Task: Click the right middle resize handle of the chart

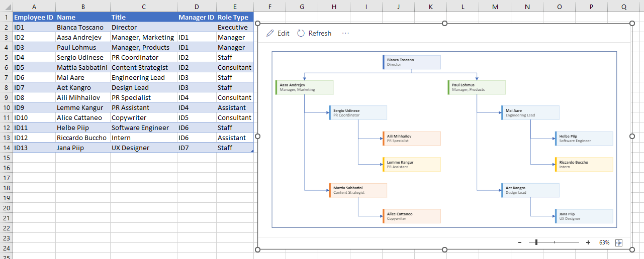Action: click(x=632, y=136)
